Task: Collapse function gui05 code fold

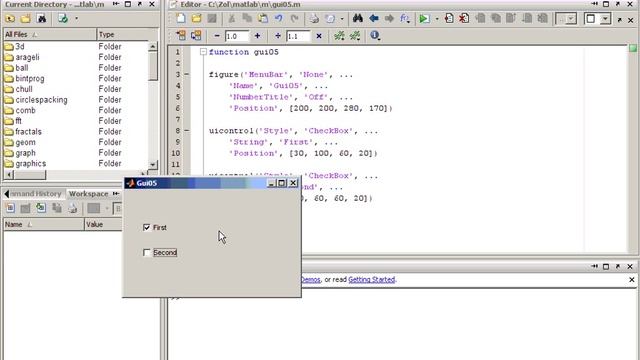Action: point(203,52)
